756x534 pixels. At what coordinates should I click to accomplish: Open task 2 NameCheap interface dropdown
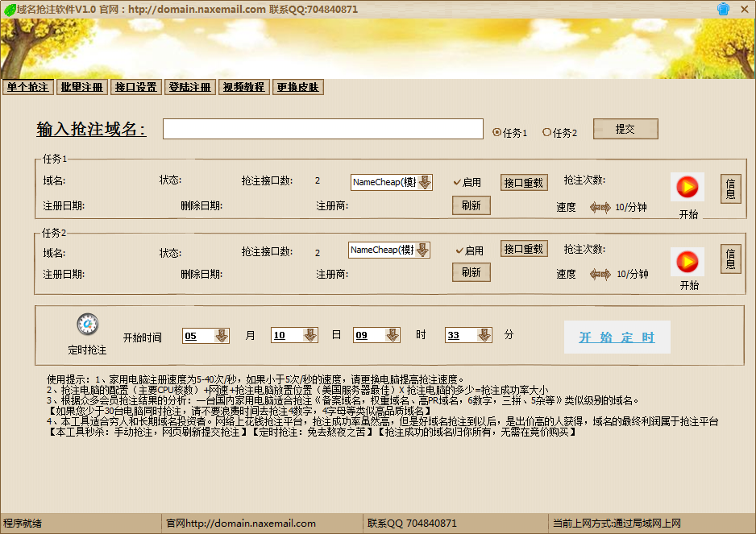422,250
